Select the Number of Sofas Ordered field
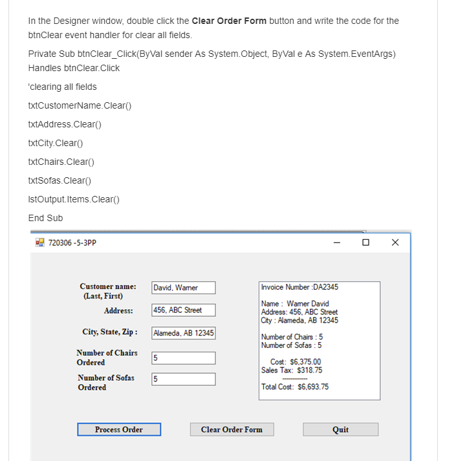476x461 pixels. [184, 379]
